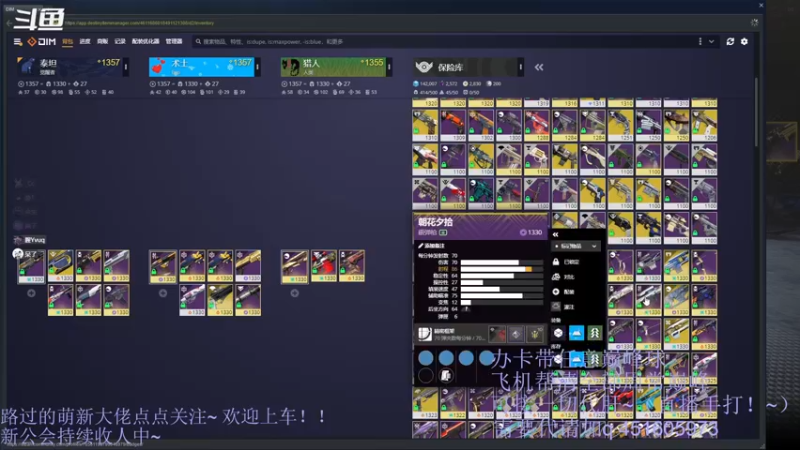
Task: Equip on Hunter green class icon
Action: click(594, 333)
